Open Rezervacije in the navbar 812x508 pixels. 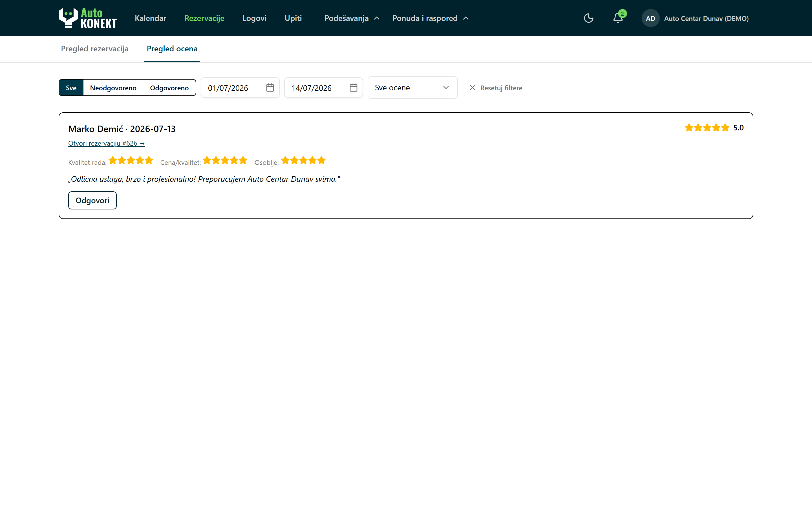(204, 18)
